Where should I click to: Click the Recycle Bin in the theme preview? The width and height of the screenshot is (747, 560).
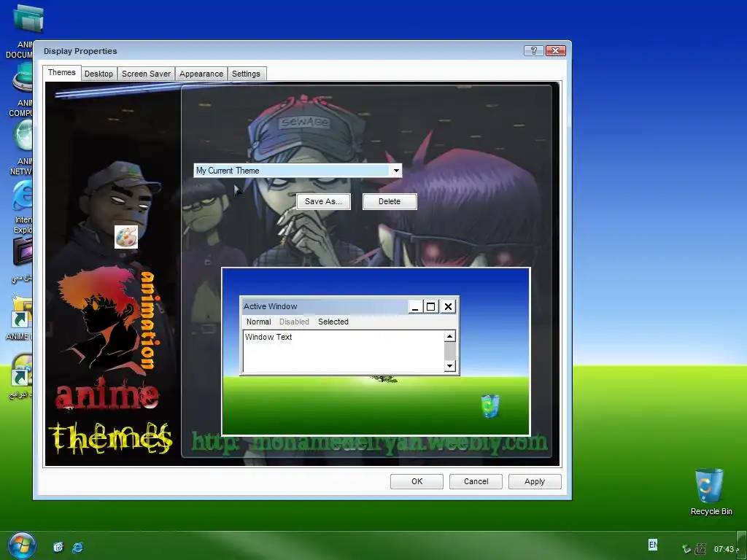coord(490,406)
